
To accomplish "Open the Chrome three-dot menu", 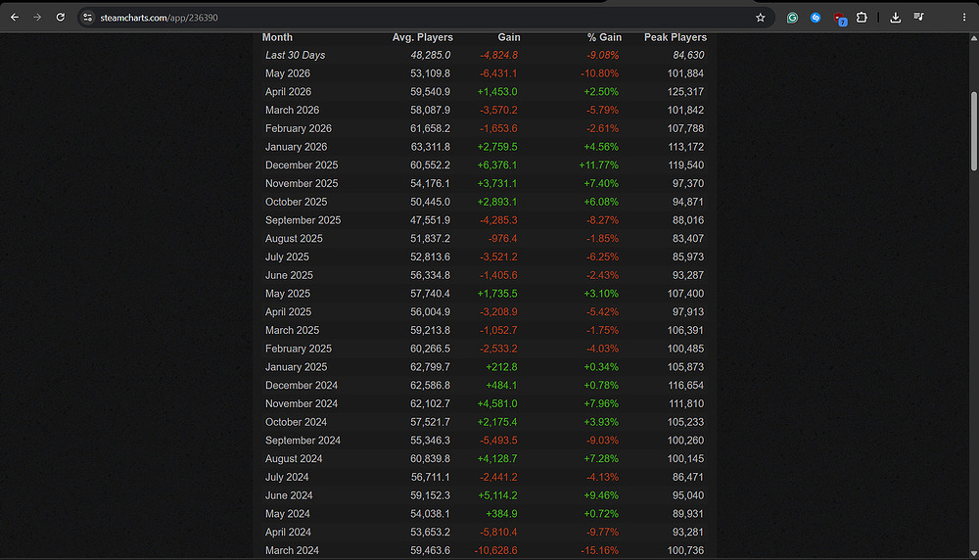I will pos(964,18).
